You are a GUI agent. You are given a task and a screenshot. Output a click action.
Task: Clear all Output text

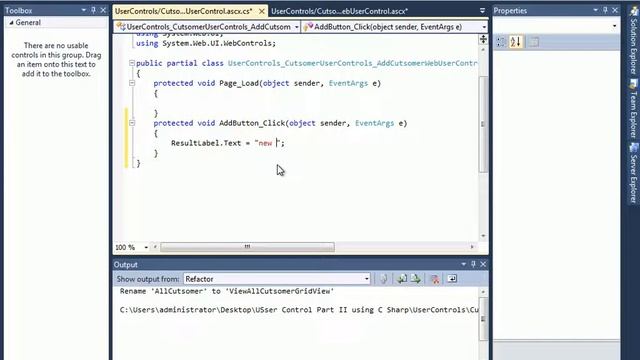pyautogui.click(x=435, y=279)
